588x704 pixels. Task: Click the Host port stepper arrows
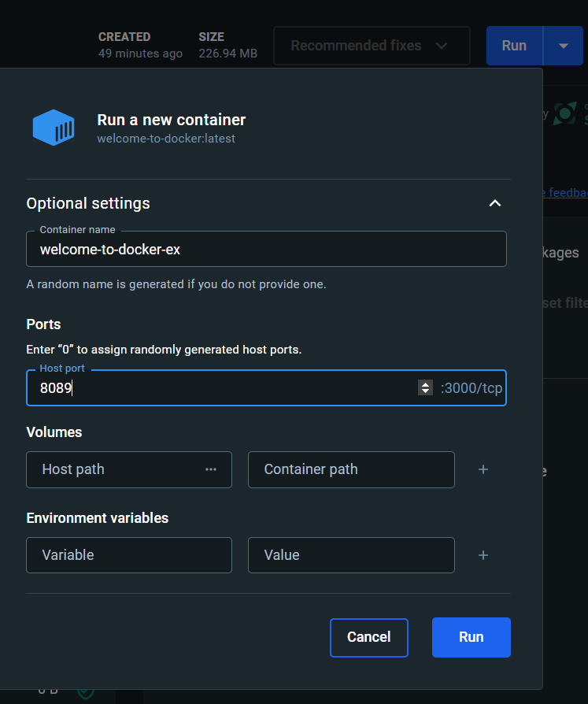click(425, 387)
